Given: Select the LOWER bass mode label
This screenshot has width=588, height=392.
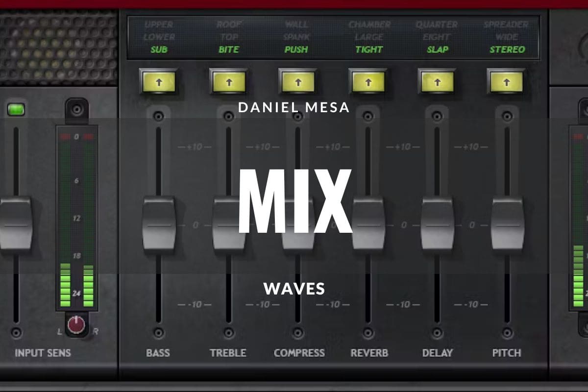Looking at the screenshot, I should 159,37.
